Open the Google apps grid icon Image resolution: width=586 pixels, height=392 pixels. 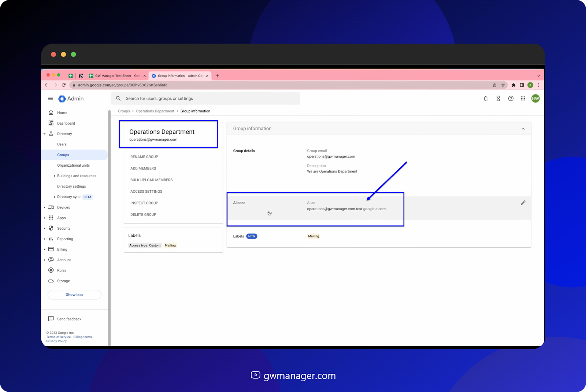523,99
